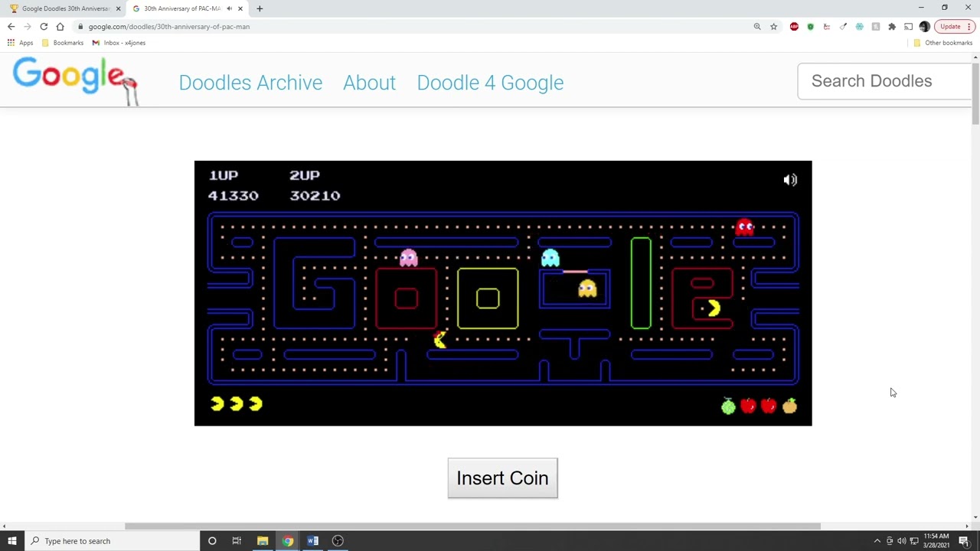Click the Google Doodles logo
The height and width of the screenshot is (551, 980).
(x=74, y=80)
